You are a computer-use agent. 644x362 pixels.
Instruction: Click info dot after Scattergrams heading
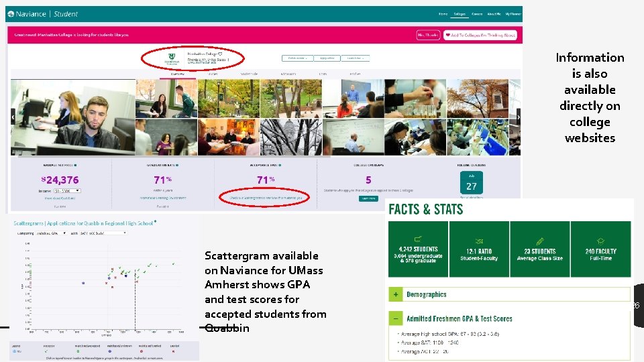click(x=155, y=222)
